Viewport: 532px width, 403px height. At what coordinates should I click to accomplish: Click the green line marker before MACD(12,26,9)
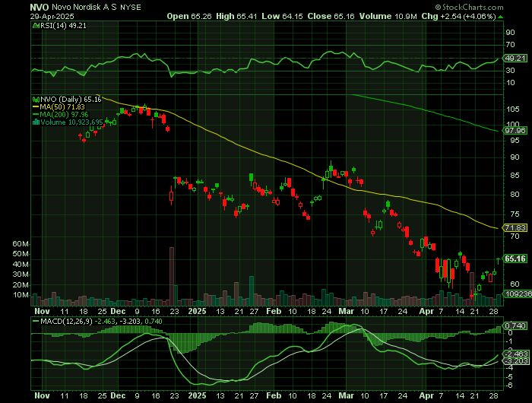tap(36, 321)
